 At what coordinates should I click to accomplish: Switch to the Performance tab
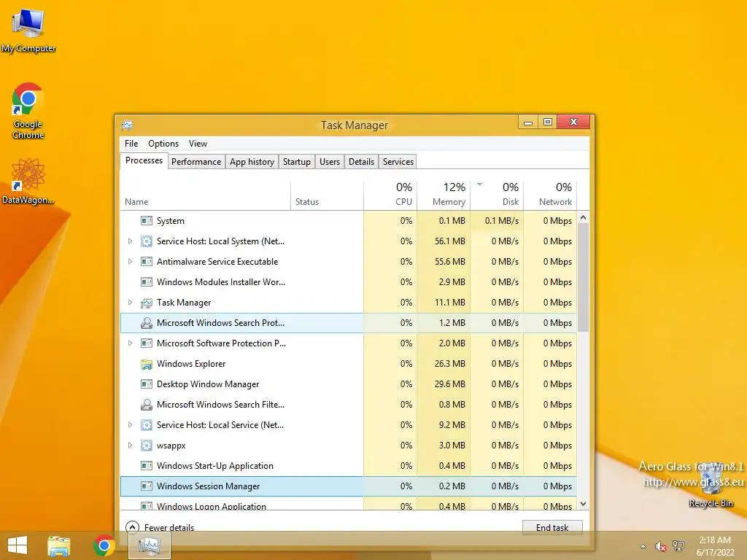click(x=196, y=161)
